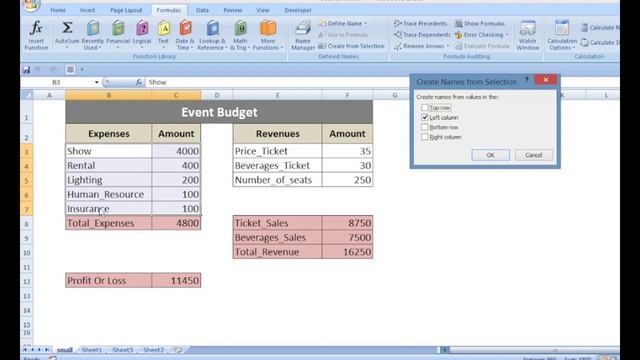Expand the Error Checking dropdown arrow
The width and height of the screenshot is (640, 360).
[x=507, y=35]
